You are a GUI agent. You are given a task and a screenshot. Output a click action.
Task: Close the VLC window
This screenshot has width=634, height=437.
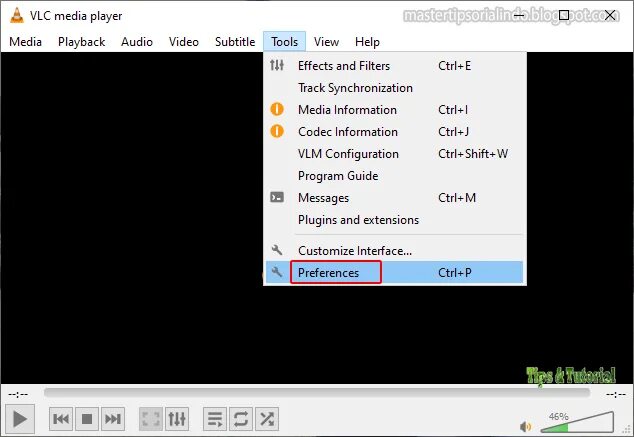click(x=610, y=15)
